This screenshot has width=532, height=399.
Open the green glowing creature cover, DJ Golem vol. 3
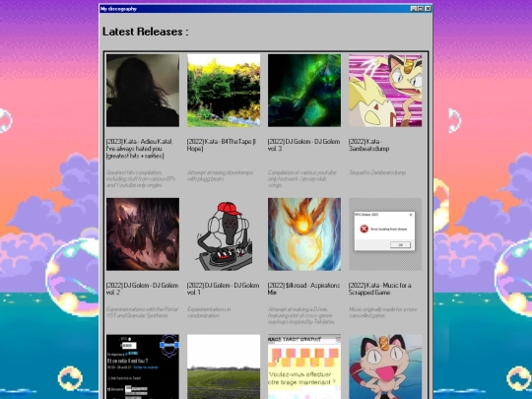click(304, 91)
